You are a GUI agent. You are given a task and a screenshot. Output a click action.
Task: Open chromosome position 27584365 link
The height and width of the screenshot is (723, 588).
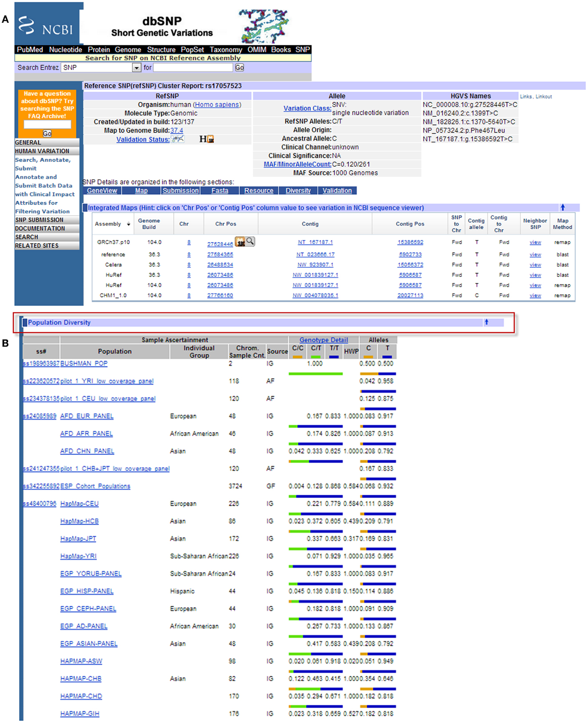[x=220, y=254]
